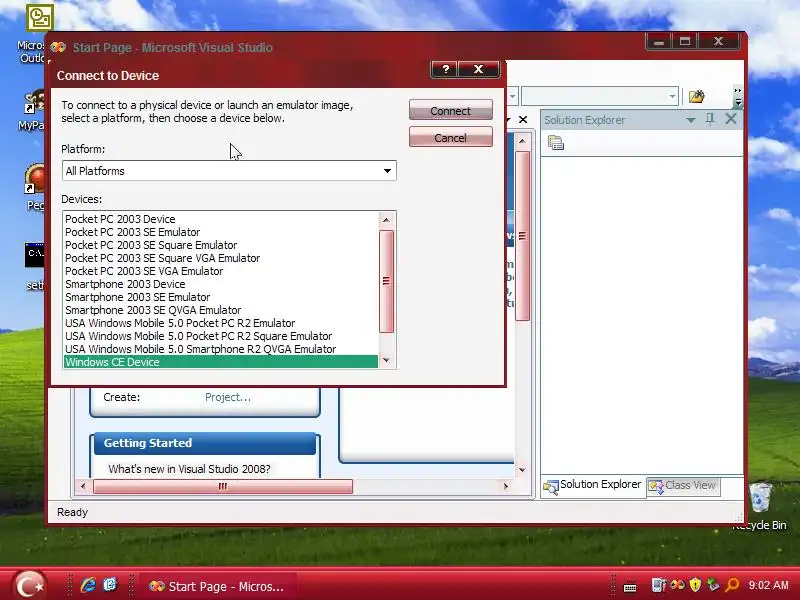The image size is (800, 600).
Task: Open the toolbar find combo box dropdown
Action: click(672, 96)
